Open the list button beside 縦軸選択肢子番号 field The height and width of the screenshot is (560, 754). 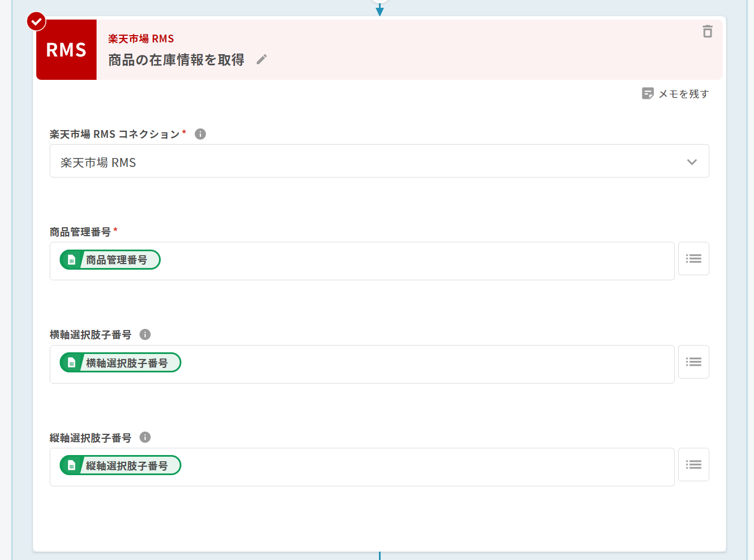click(x=693, y=465)
